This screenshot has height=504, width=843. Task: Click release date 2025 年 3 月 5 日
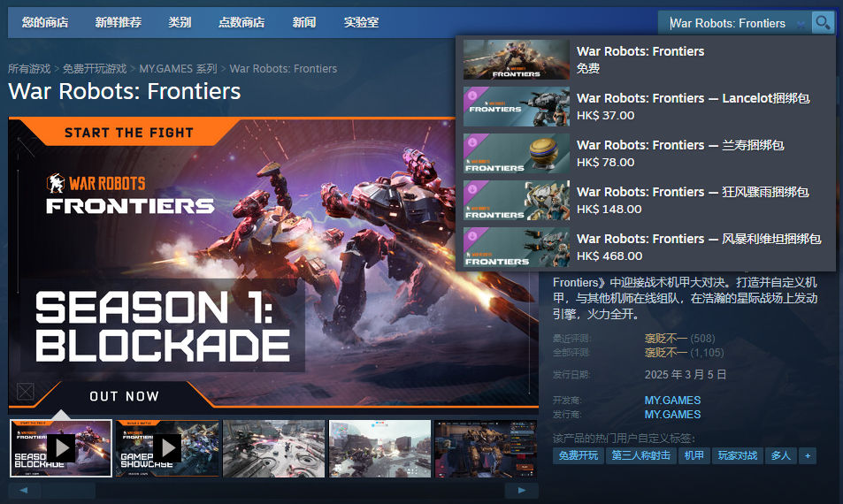pyautogui.click(x=686, y=375)
